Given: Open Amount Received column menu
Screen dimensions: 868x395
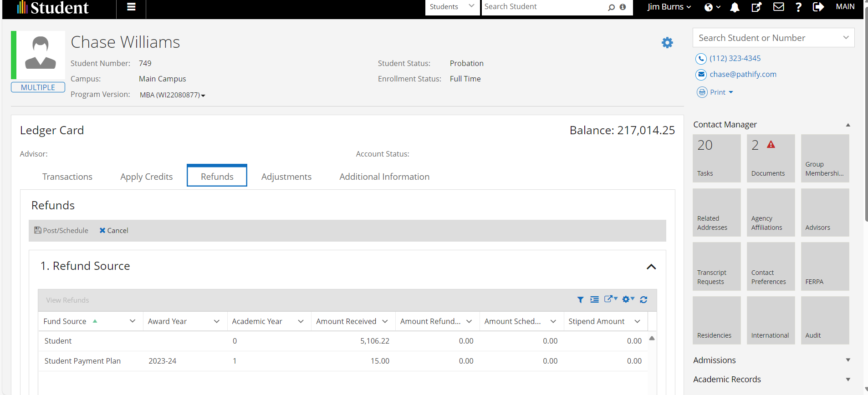Looking at the screenshot, I should pyautogui.click(x=385, y=321).
